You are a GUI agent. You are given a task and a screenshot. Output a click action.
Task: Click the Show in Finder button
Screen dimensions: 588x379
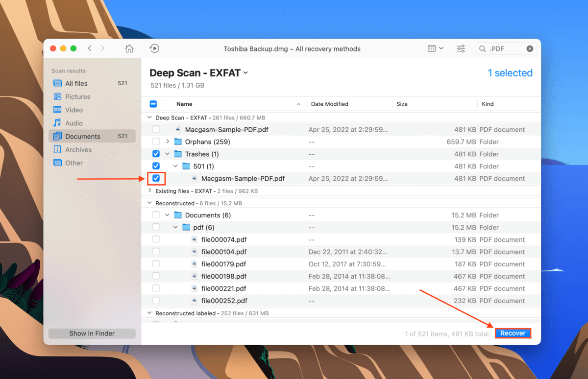[92, 333]
